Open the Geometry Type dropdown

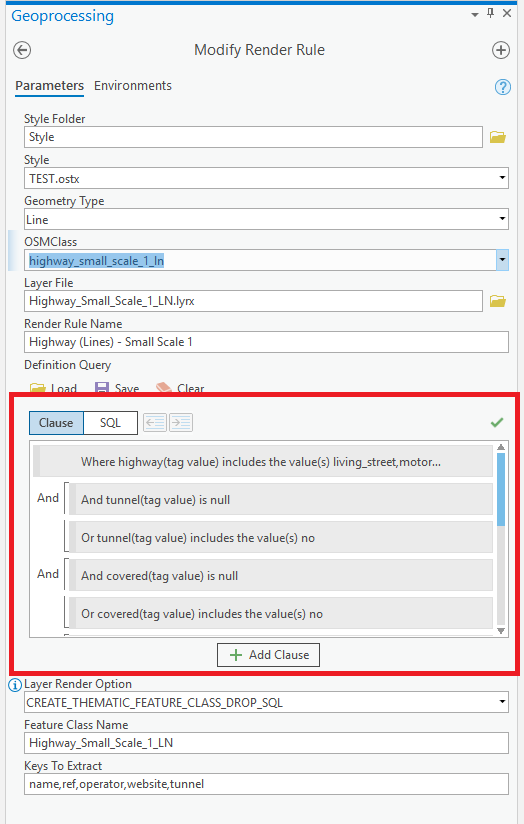(x=266, y=219)
